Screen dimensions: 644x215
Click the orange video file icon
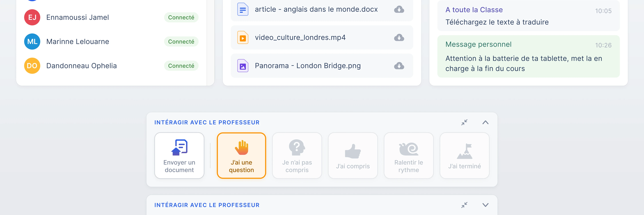(x=242, y=38)
